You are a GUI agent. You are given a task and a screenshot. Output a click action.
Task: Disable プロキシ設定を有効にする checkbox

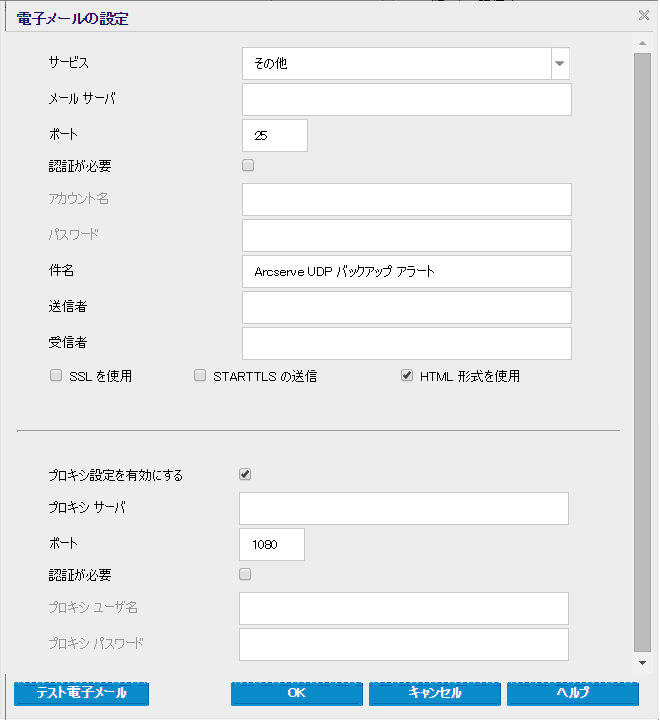(x=245, y=475)
